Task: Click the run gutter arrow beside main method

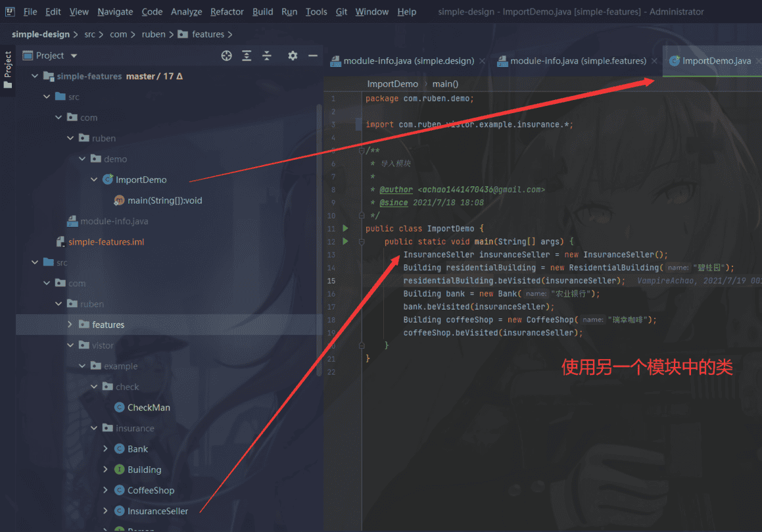Action: coord(346,242)
